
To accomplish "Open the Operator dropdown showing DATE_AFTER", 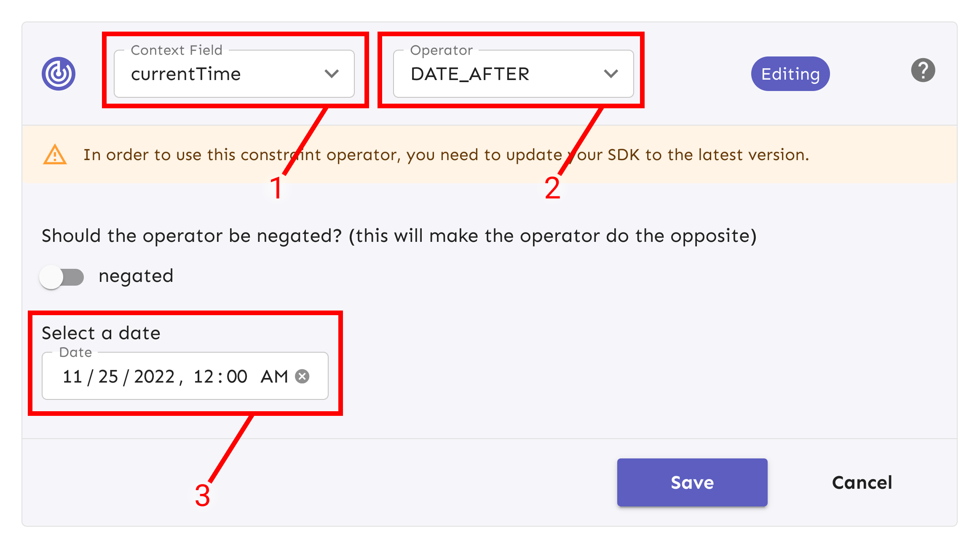I will 501,74.
